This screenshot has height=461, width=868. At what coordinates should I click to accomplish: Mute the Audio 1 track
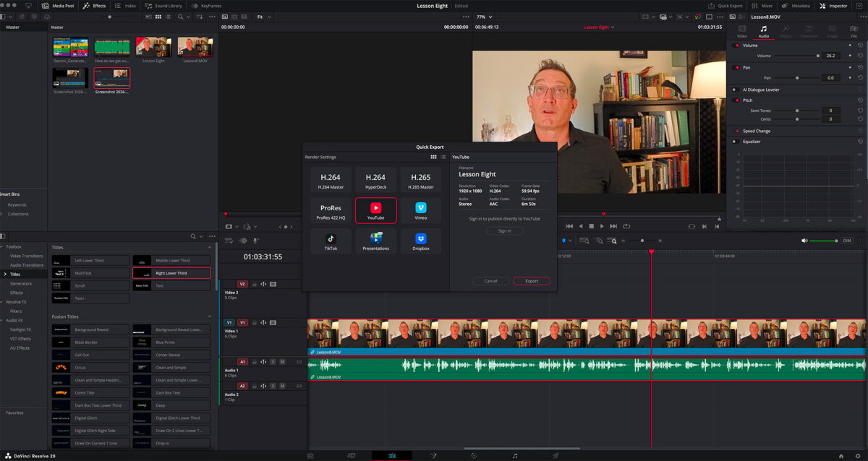pos(282,361)
